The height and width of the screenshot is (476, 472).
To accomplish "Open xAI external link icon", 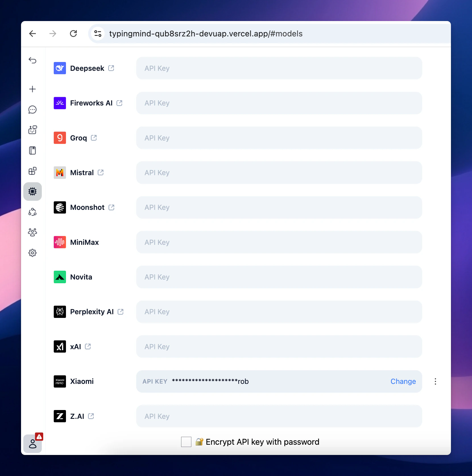I will click(88, 347).
